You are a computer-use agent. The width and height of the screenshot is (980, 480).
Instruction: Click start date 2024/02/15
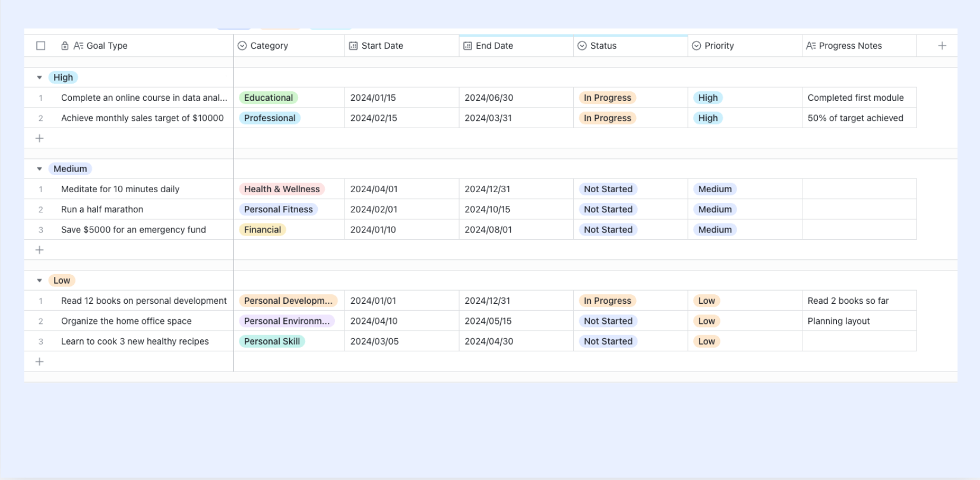374,118
